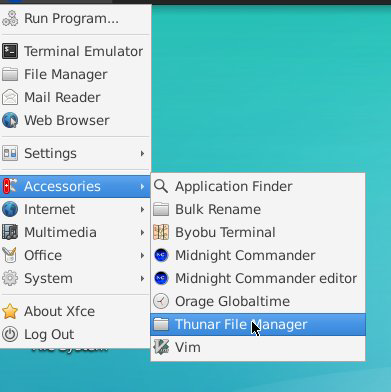Click the Accessories swiss-knife icon
This screenshot has height=392, width=391.
pyautogui.click(x=10, y=186)
